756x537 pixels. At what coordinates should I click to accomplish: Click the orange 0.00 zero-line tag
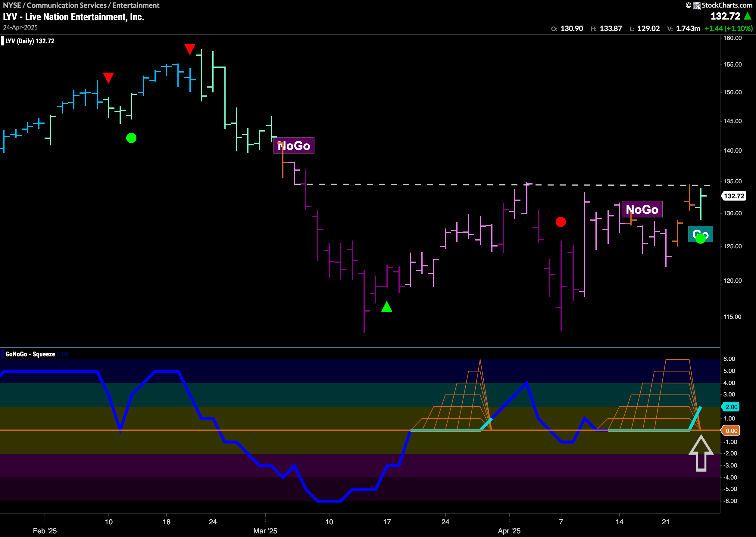tap(731, 430)
